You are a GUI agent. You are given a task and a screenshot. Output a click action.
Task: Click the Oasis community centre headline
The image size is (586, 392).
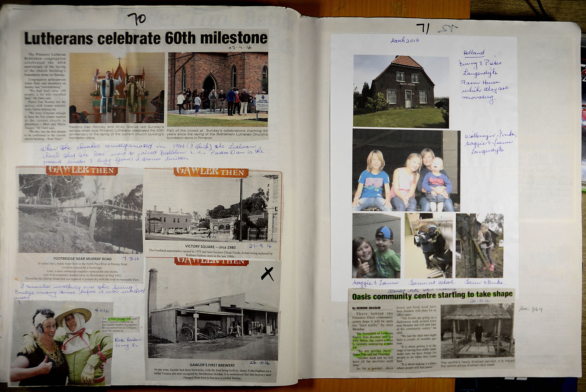coord(432,296)
